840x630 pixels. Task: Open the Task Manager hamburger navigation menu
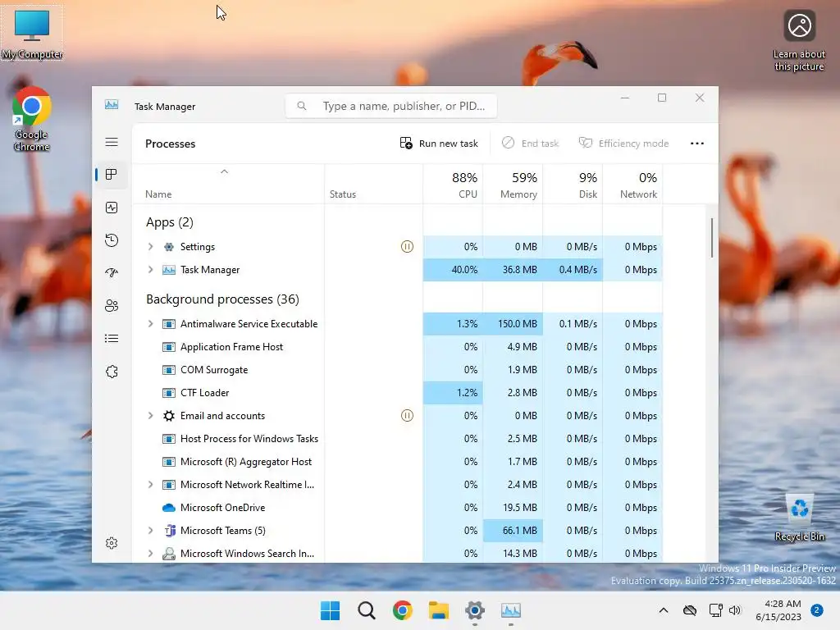[x=112, y=142]
